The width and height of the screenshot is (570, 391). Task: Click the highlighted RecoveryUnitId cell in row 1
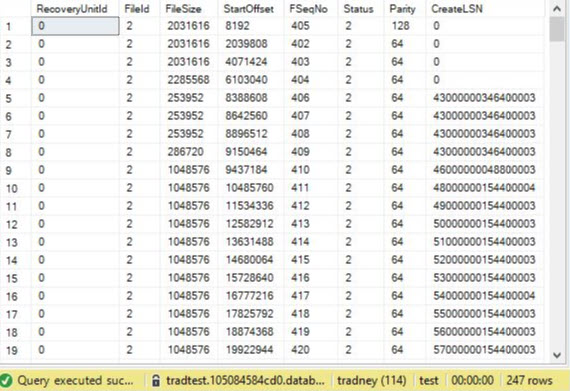click(75, 26)
